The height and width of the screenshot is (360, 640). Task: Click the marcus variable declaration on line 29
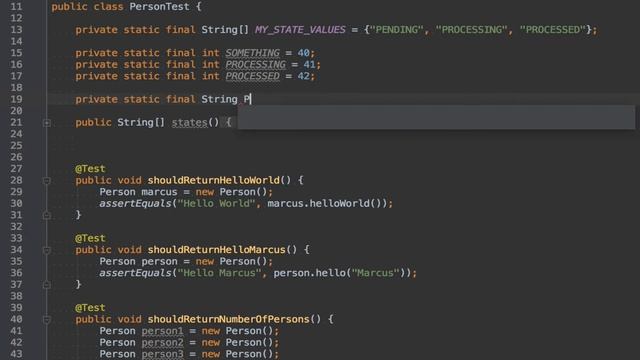tap(159, 192)
